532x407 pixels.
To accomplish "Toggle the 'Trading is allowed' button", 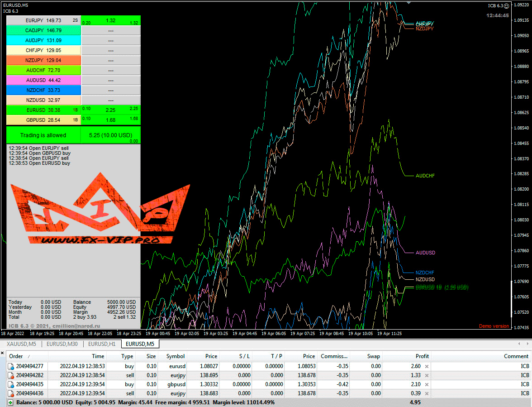I will (x=43, y=135).
